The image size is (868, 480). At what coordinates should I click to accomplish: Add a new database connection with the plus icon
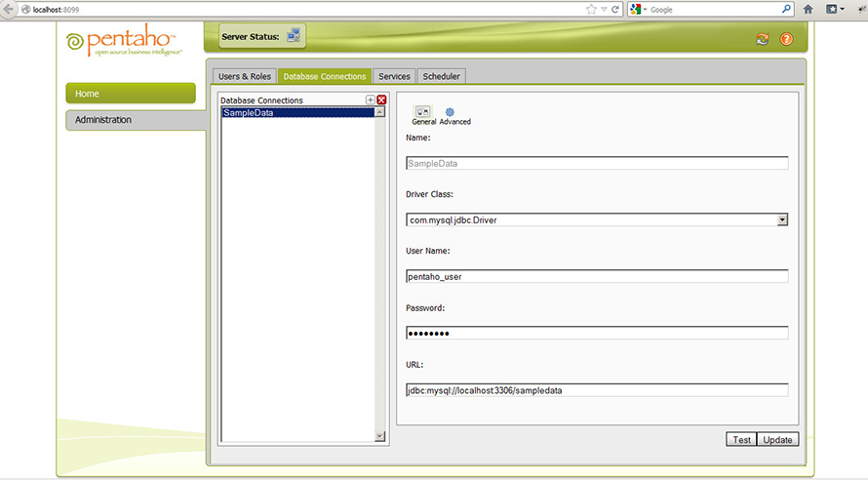click(x=371, y=100)
